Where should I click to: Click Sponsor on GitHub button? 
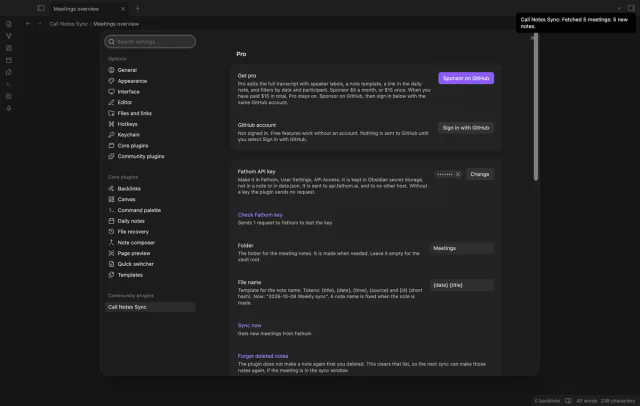[x=466, y=78]
